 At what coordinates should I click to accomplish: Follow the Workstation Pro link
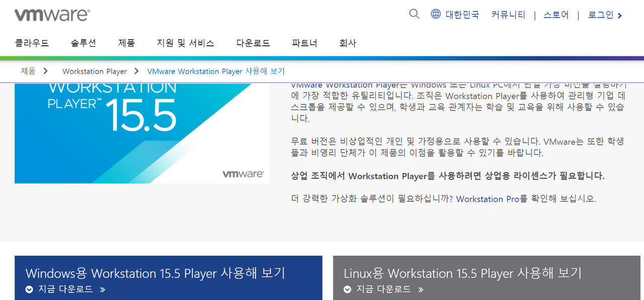tap(488, 199)
